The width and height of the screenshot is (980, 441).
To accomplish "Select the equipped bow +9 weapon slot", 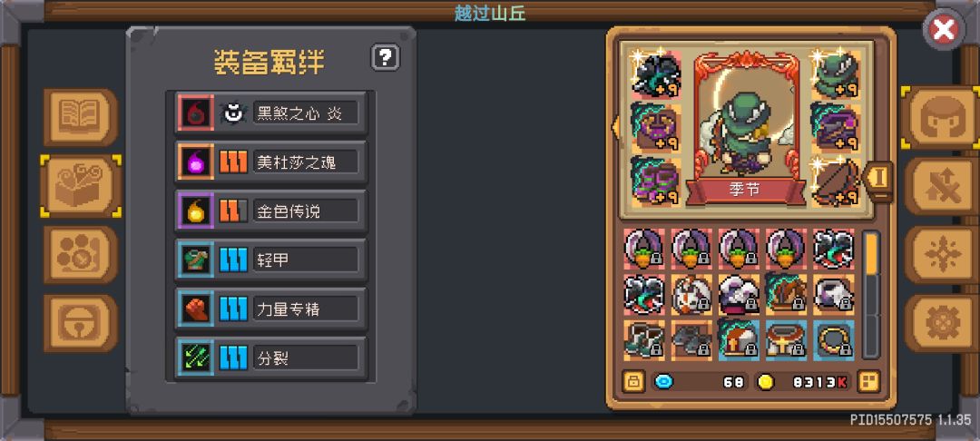I will (x=836, y=181).
